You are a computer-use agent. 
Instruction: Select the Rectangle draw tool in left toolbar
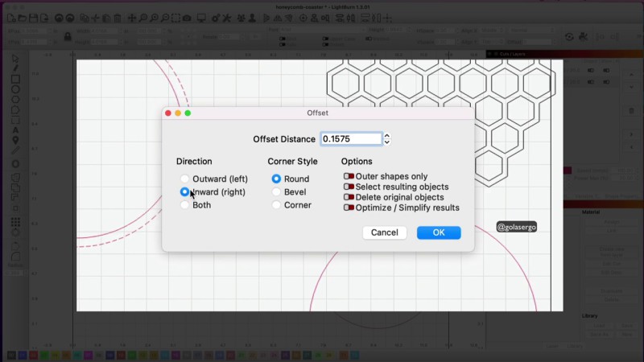[15, 79]
